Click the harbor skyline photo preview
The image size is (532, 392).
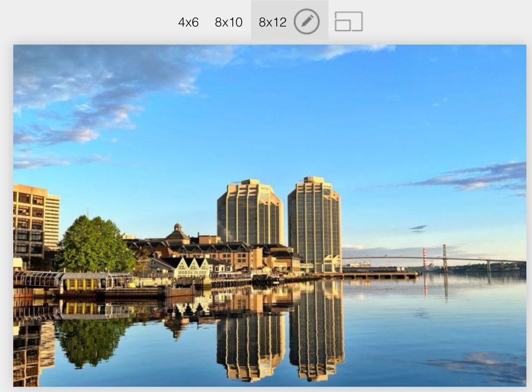(270, 216)
